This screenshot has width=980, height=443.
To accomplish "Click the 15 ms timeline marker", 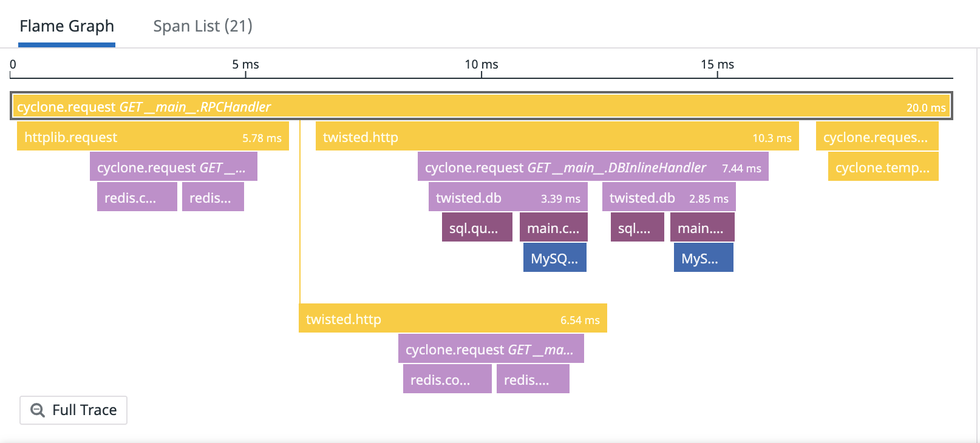I will click(717, 64).
